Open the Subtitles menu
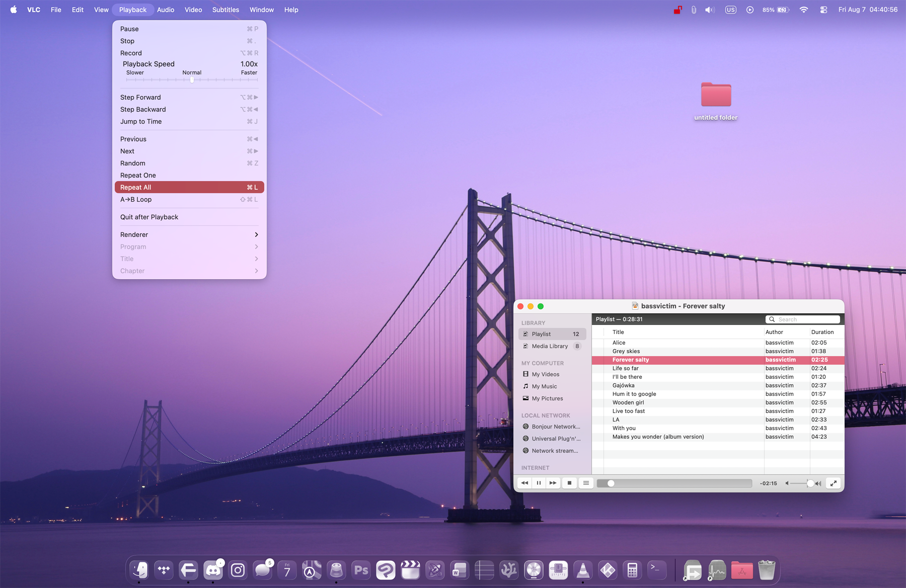906x588 pixels. point(225,10)
